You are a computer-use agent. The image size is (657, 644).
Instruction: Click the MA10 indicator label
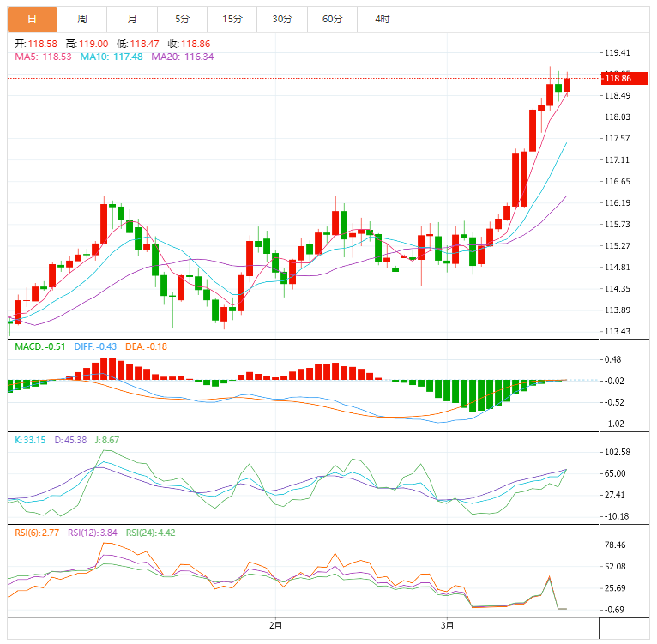point(111,57)
